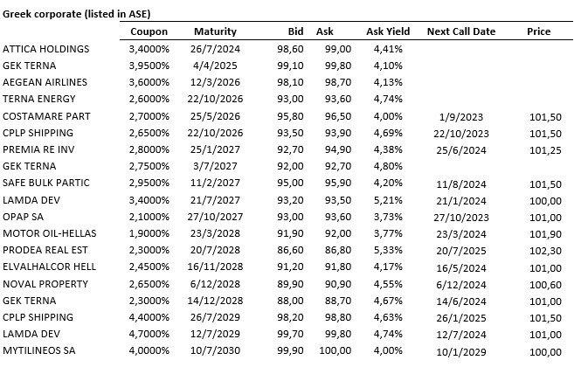Select the PREMIA RE INV cell
Viewport: 588px width, 374px height.
pos(39,149)
